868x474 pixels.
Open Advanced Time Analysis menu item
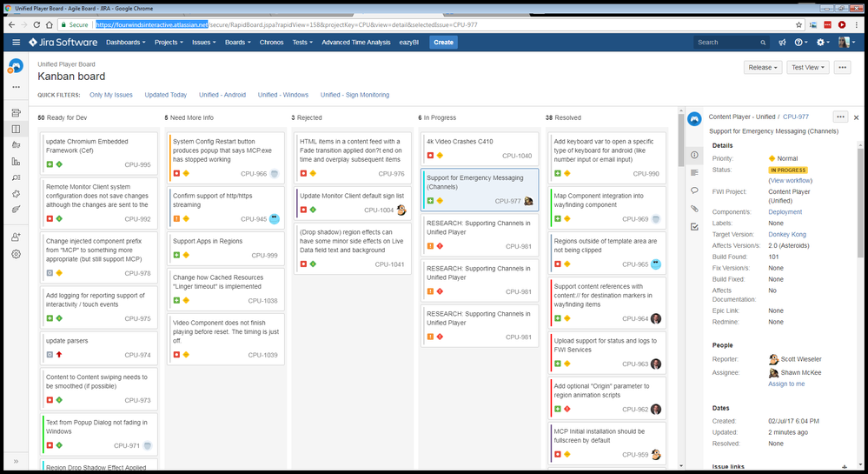(x=356, y=42)
